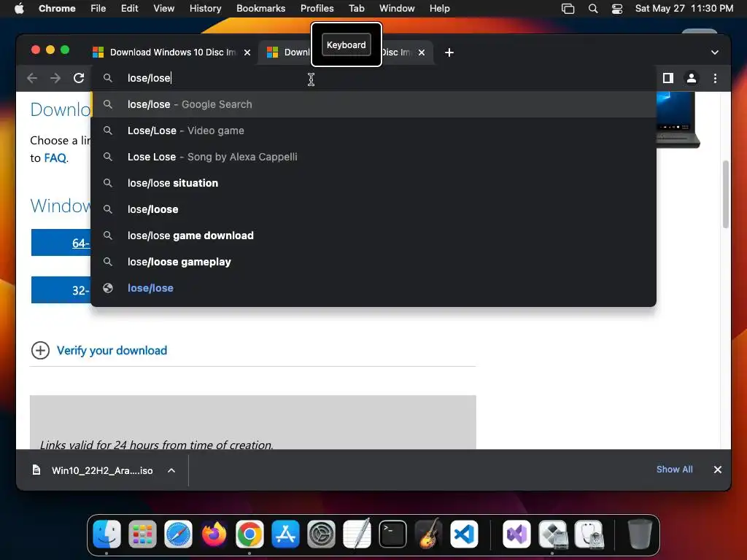747x560 pixels.
Task: Open the Chrome profile avatar icon
Action: (x=692, y=78)
